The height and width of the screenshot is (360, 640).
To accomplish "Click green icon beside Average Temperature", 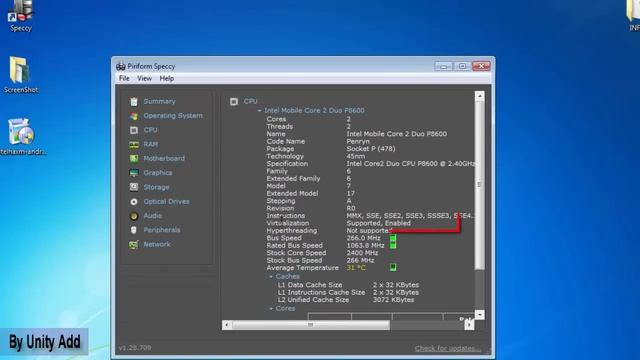I will (393, 267).
